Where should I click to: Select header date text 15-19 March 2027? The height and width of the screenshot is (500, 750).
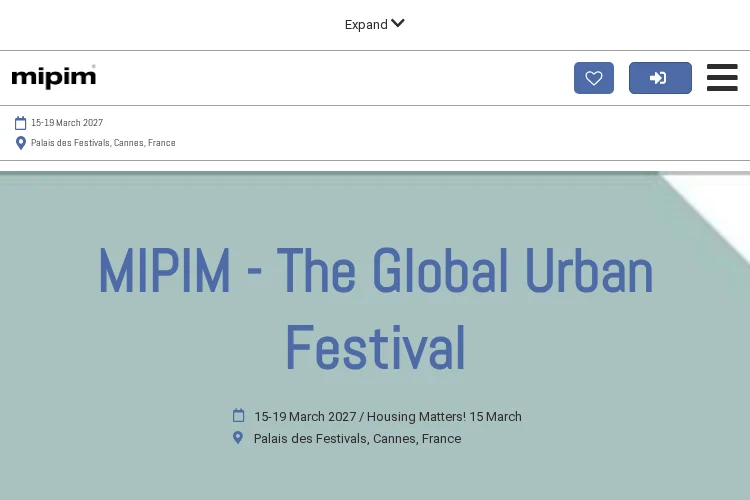pyautogui.click(x=67, y=123)
